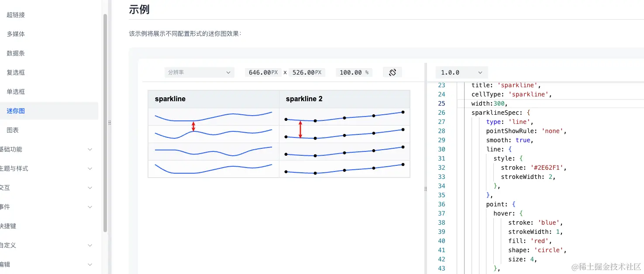This screenshot has width=644, height=274.
Task: Open 超链接 in the sidebar
Action: (x=16, y=15)
